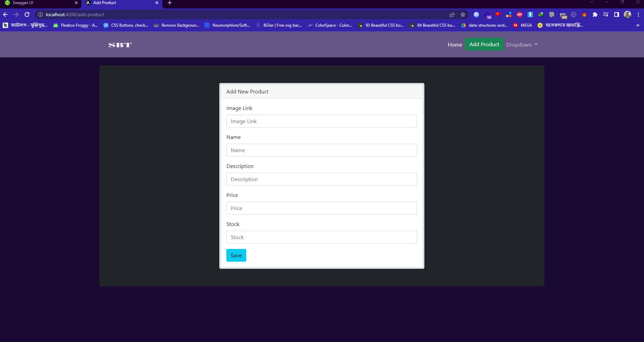Click the Save button

tap(236, 255)
